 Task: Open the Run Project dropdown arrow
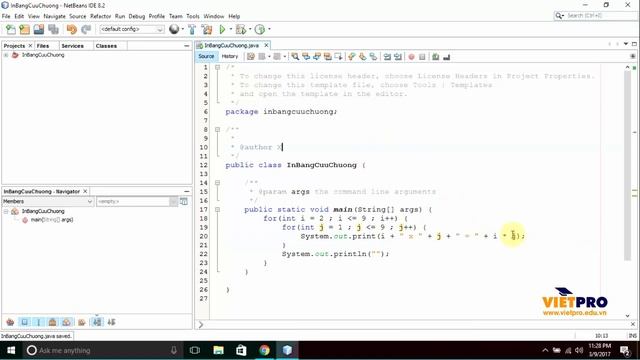tap(231, 29)
